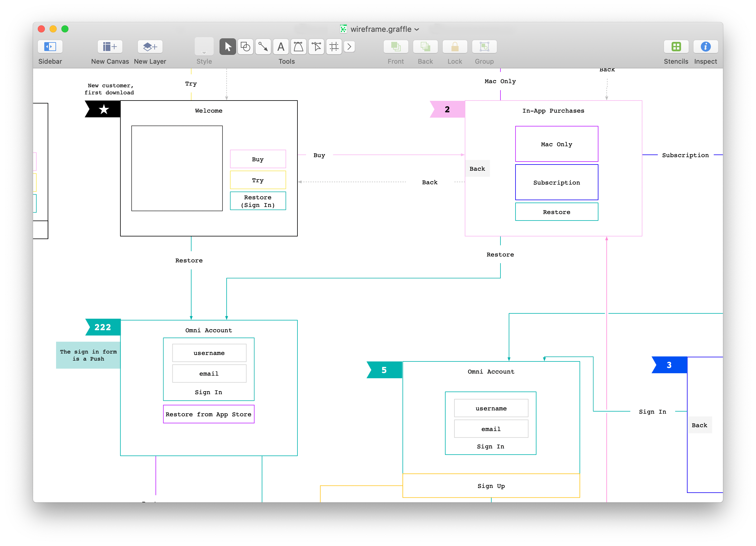Open the Stencils browser
The width and height of the screenshot is (756, 546).
(676, 47)
